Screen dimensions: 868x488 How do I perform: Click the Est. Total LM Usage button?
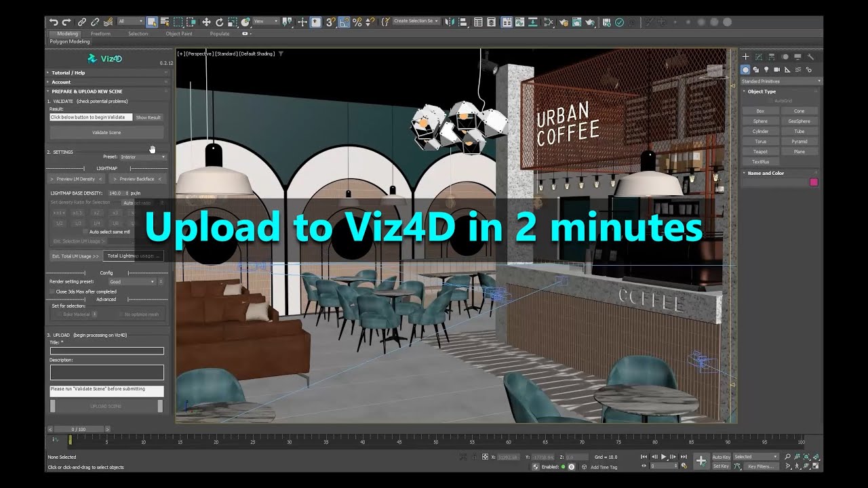point(75,256)
